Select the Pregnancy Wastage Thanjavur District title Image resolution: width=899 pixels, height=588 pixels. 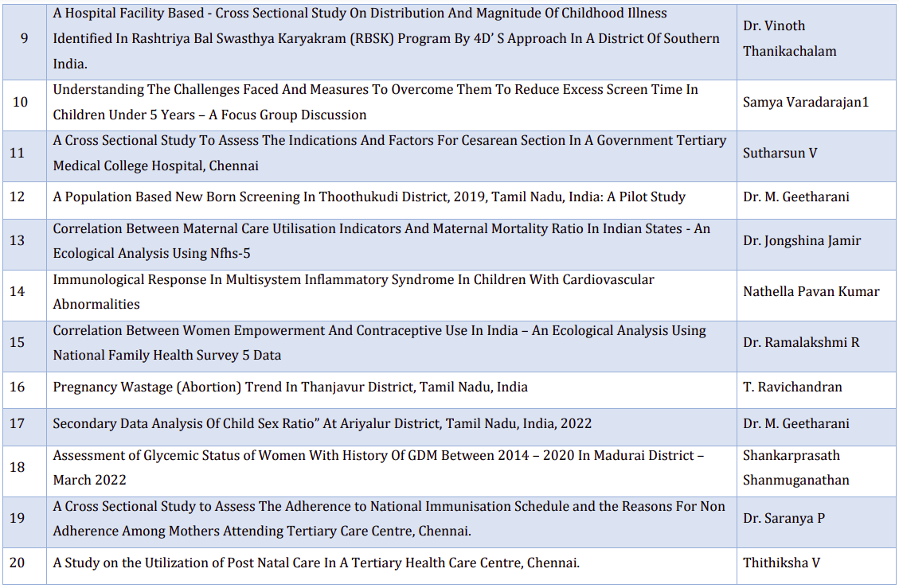(x=290, y=387)
